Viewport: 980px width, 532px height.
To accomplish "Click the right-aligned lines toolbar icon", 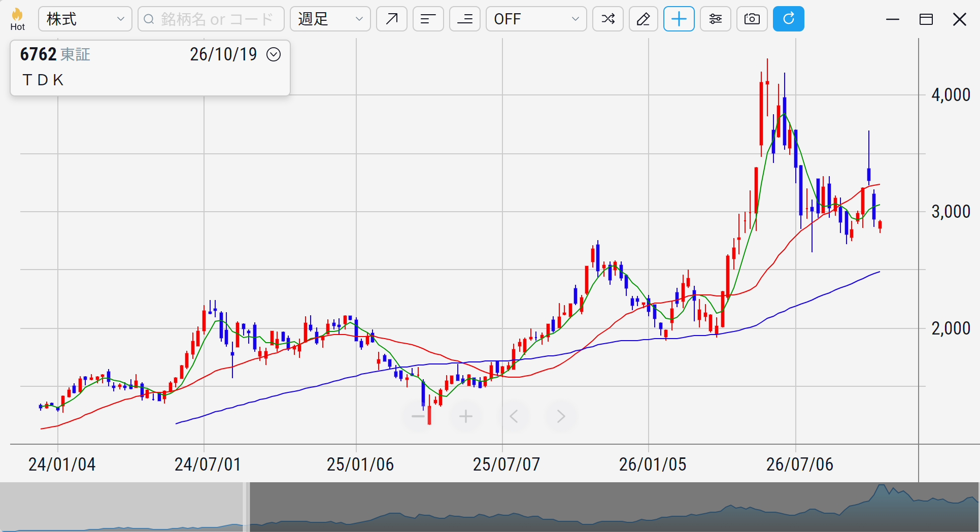I will (465, 19).
